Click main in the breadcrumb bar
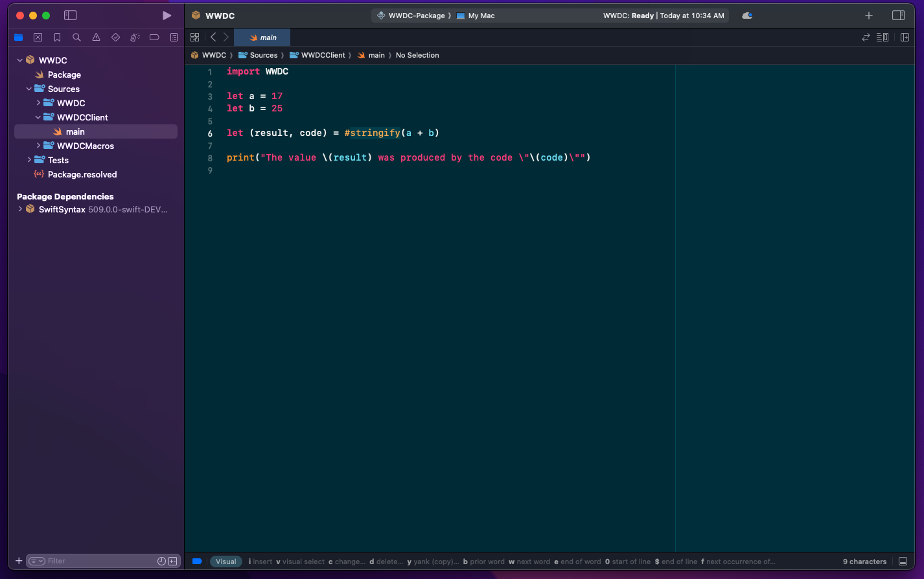This screenshot has width=924, height=579. click(x=371, y=55)
